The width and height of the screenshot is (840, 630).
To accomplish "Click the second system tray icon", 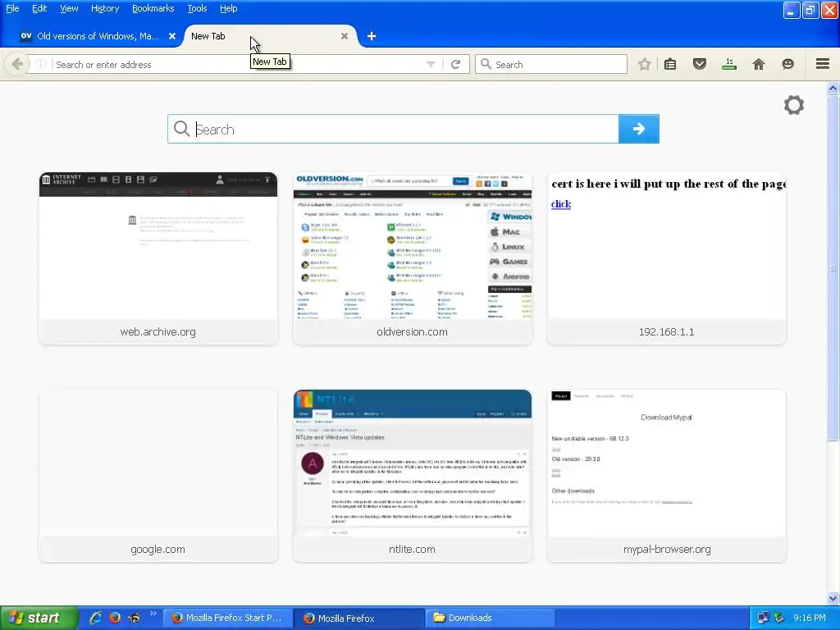I will (x=779, y=618).
